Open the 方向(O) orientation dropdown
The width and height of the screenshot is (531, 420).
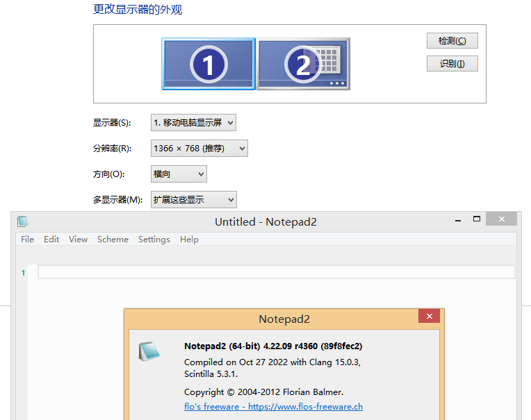tap(179, 174)
